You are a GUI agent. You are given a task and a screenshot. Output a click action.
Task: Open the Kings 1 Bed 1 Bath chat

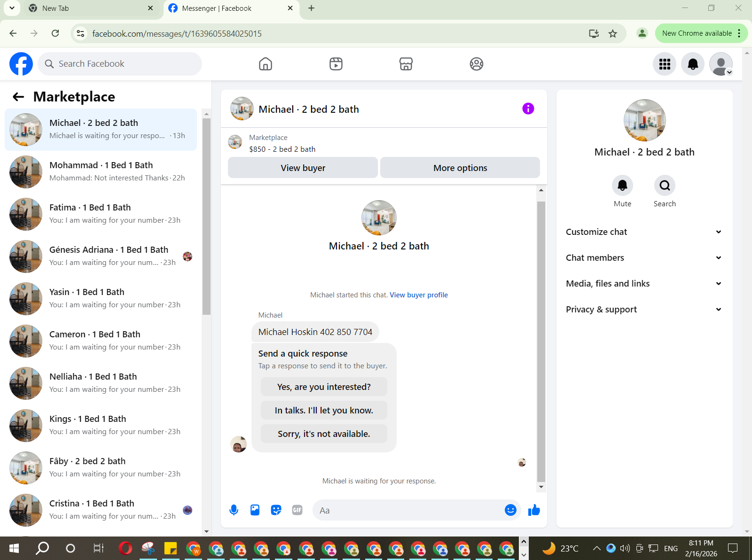point(101,426)
